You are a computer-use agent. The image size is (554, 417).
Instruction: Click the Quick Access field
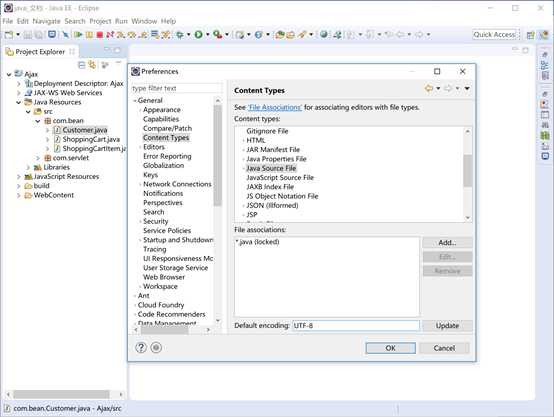[496, 35]
